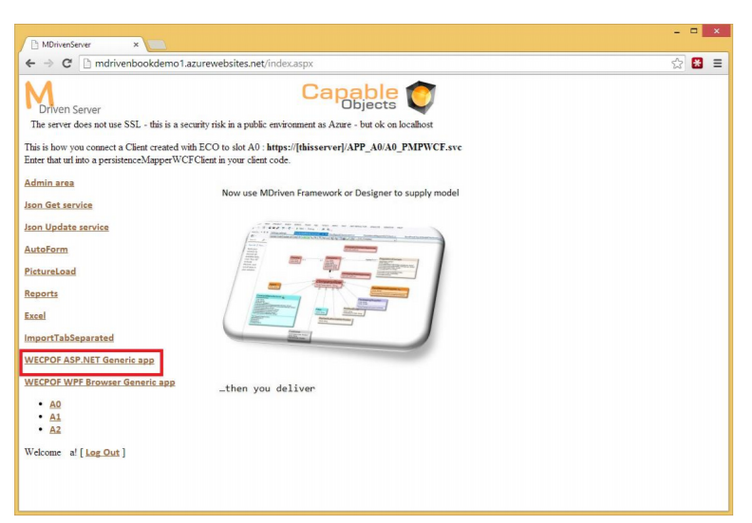Click the browser back arrow
Viewport: 752px width, 523px height.
(x=30, y=63)
